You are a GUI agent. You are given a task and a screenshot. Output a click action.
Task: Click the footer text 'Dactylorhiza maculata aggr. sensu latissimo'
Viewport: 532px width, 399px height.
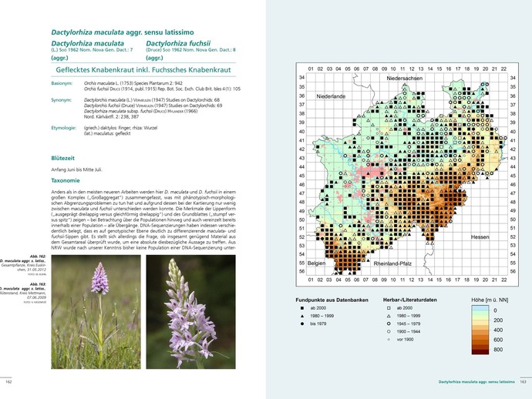(x=476, y=382)
